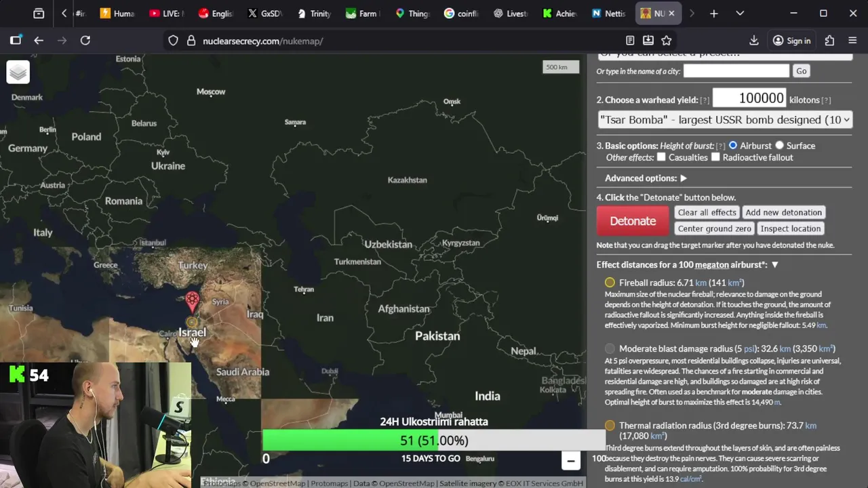
Task: Click the megaton link in Effect distances heading
Action: pyautogui.click(x=711, y=265)
